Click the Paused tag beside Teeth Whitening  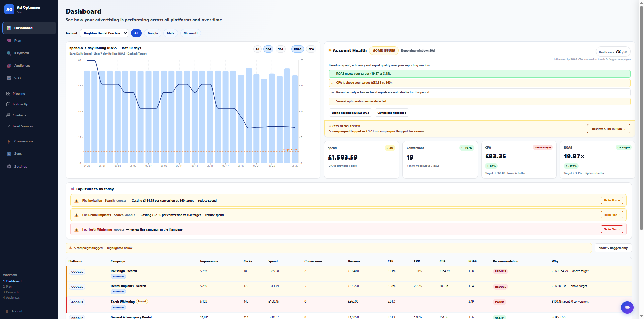(142, 302)
